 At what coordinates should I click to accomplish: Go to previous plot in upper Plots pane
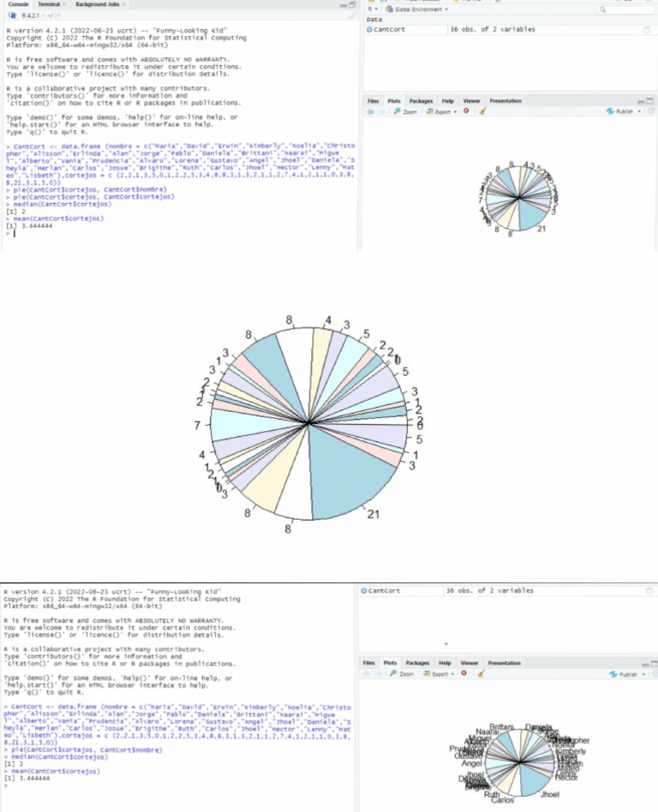371,111
